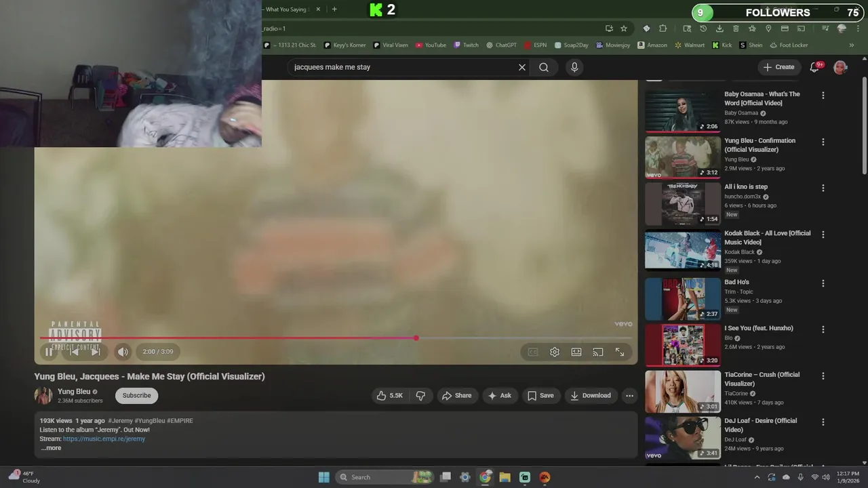Click the progress bar scrubber dot
The width and height of the screenshot is (868, 488).
tap(416, 338)
